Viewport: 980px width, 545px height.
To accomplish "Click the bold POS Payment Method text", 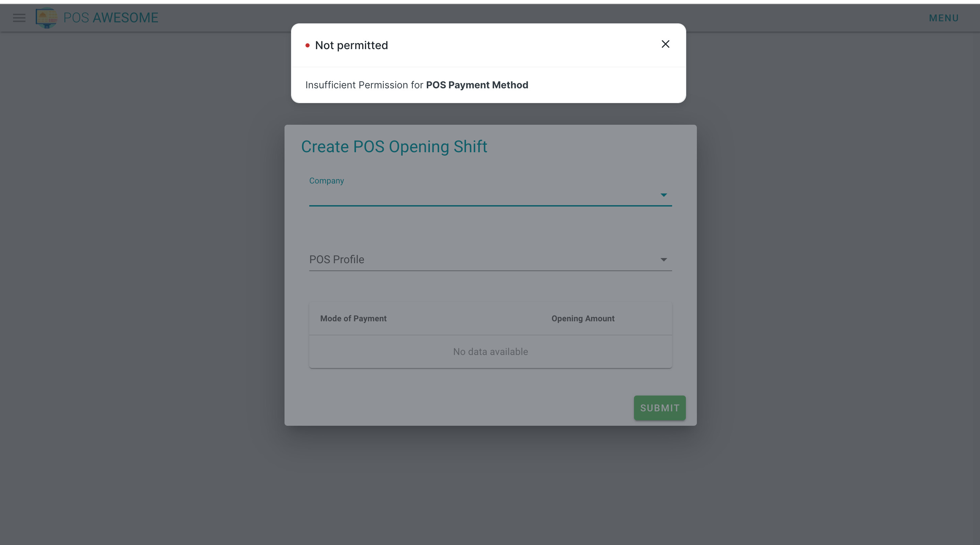I will (x=477, y=85).
